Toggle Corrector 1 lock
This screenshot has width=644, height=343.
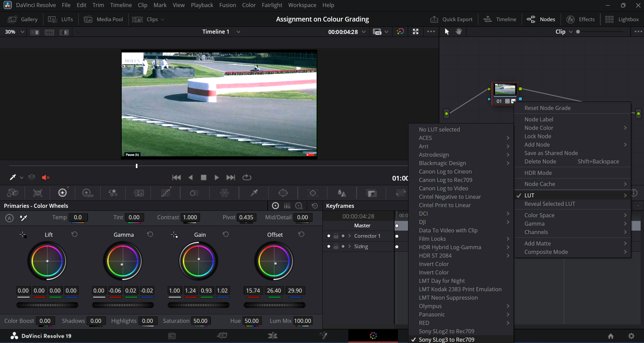point(336,236)
